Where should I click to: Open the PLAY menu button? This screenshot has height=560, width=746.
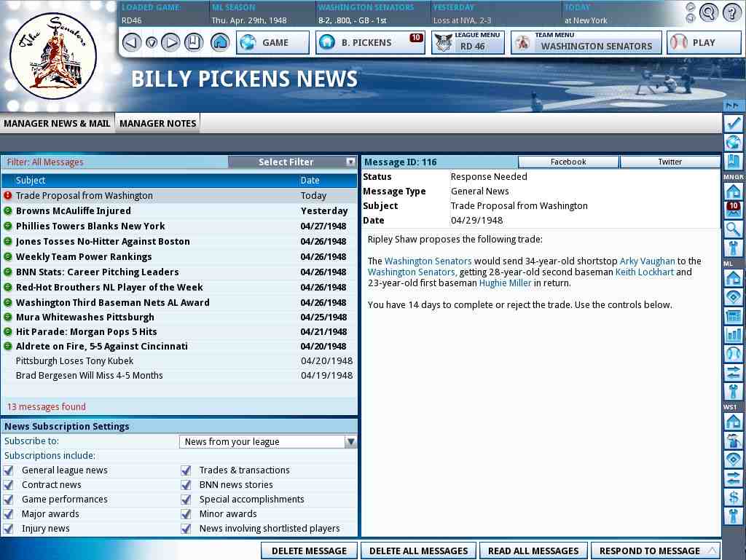tap(704, 43)
